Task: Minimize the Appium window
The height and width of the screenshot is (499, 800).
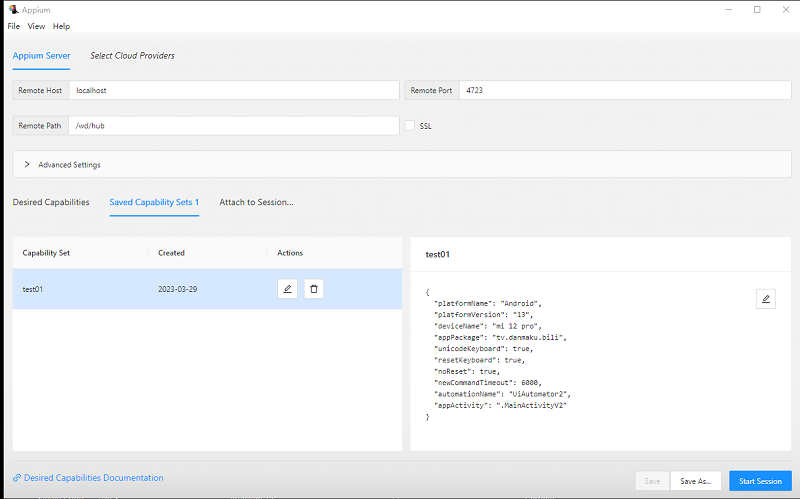Action: (x=729, y=10)
